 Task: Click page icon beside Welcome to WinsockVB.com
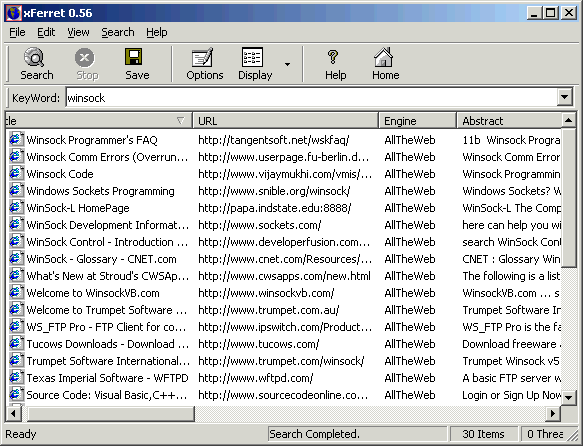(x=17, y=293)
